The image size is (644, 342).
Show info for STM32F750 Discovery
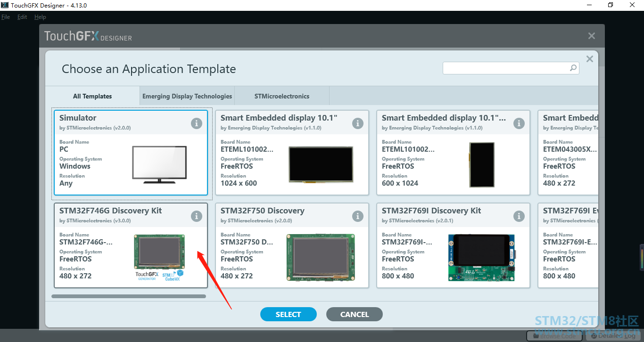[x=358, y=216]
